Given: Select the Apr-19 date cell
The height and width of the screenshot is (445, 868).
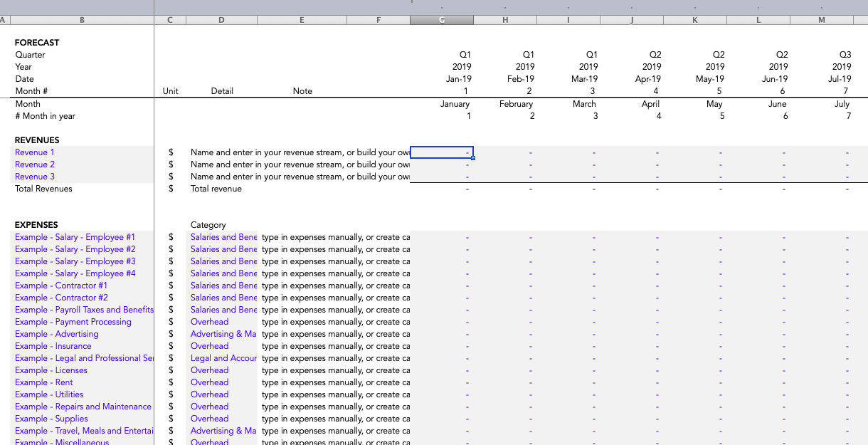Looking at the screenshot, I should click(648, 79).
